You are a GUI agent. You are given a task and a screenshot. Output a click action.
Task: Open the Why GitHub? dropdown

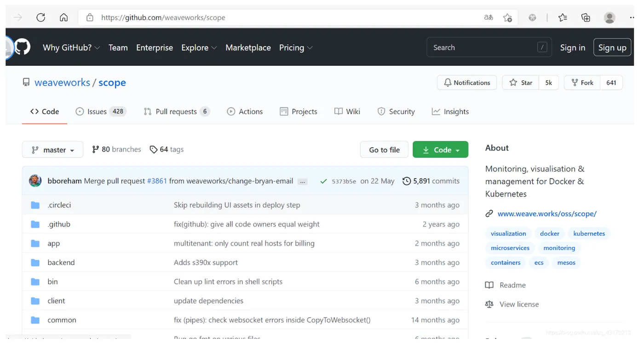point(71,47)
